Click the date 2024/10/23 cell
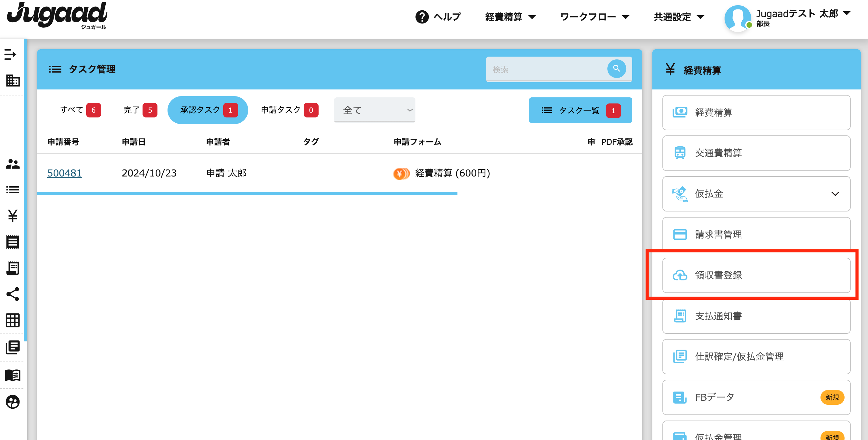 coord(149,173)
